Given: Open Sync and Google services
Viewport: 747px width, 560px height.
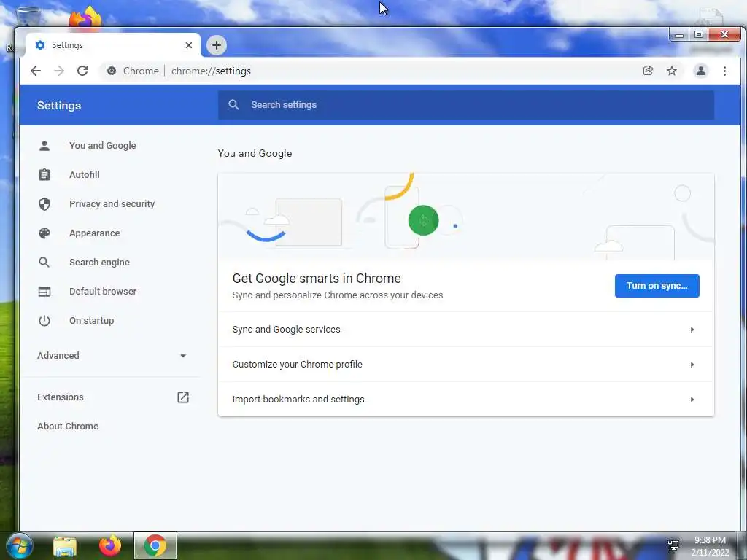Looking at the screenshot, I should (x=466, y=330).
